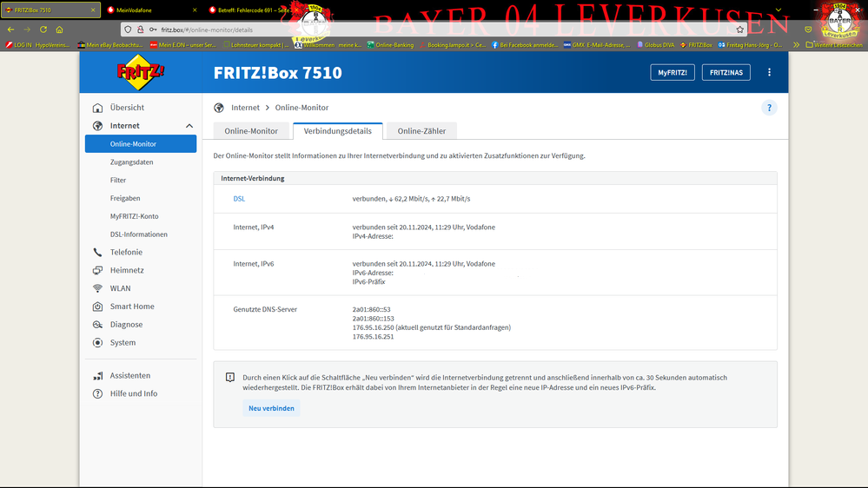Click the MyFRITZ! button

click(x=673, y=72)
